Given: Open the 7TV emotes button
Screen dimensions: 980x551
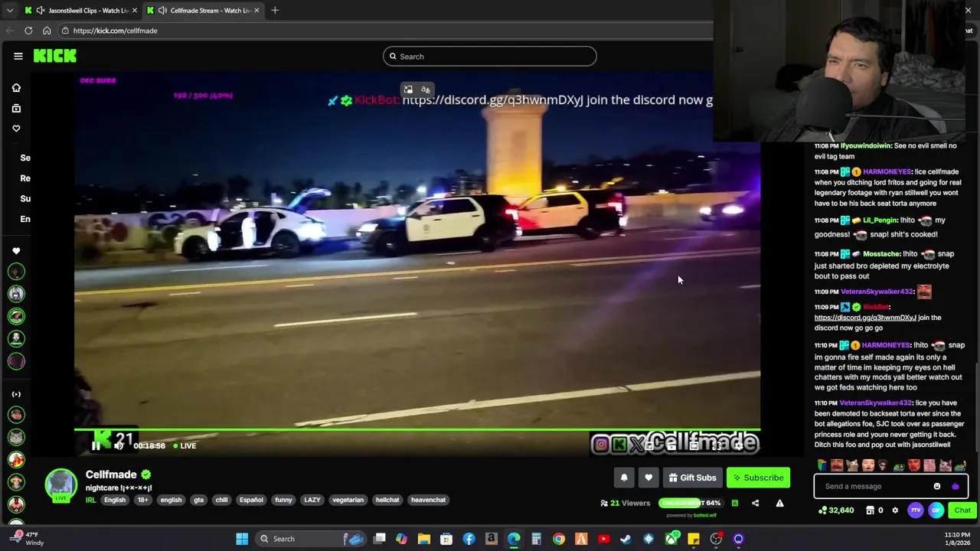Looking at the screenshot, I should click(916, 510).
